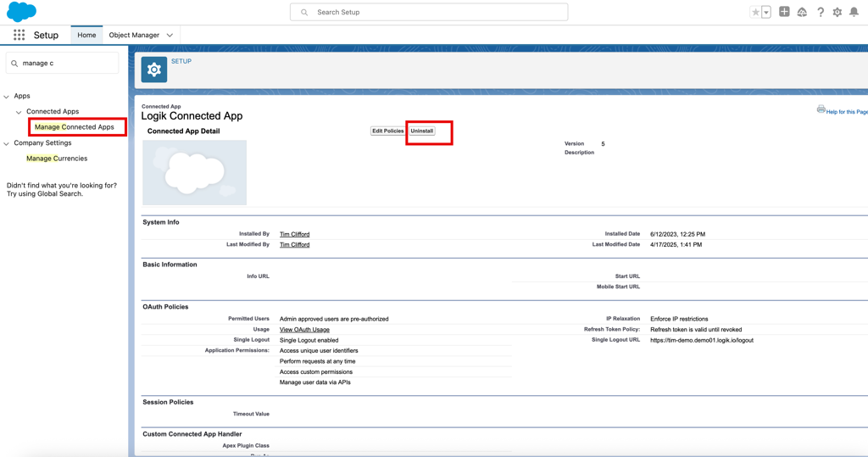Click the Setup app name label
The image size is (868, 457).
pos(46,35)
